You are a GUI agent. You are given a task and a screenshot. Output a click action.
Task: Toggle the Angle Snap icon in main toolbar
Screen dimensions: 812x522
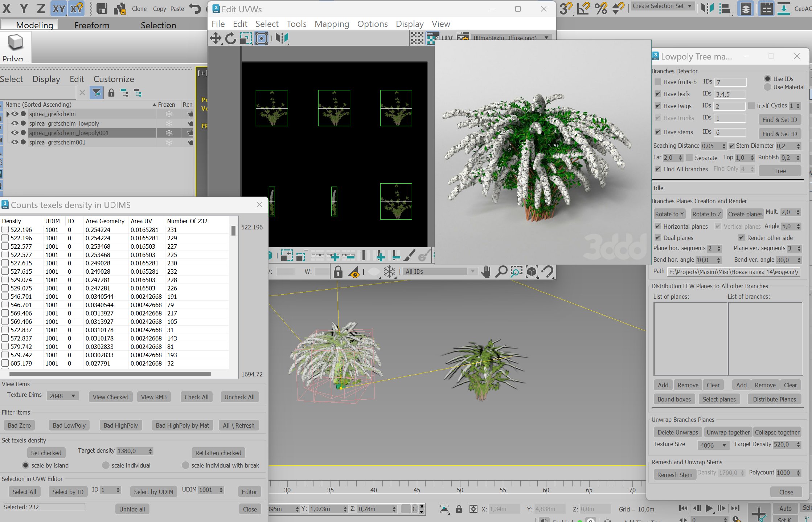pos(583,8)
